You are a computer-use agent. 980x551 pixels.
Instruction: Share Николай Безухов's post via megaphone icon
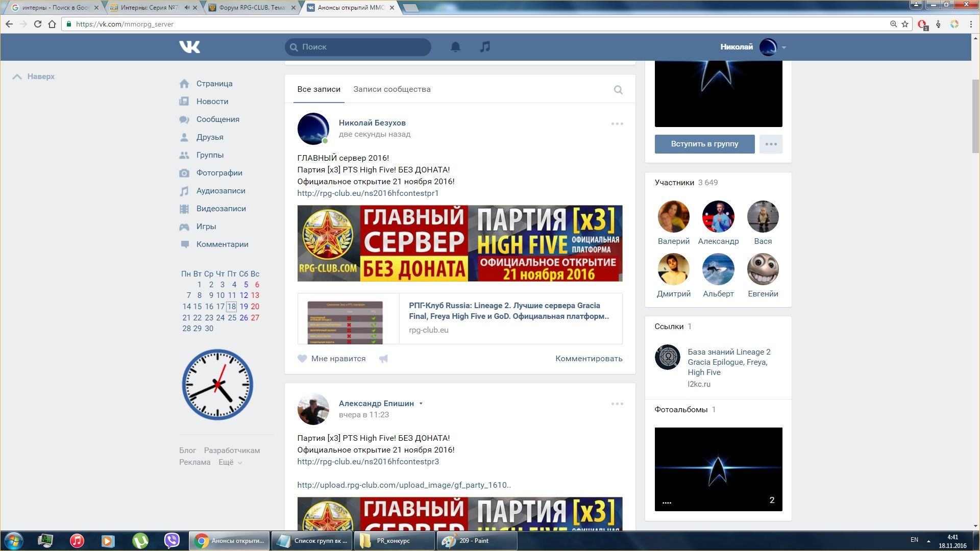(383, 359)
